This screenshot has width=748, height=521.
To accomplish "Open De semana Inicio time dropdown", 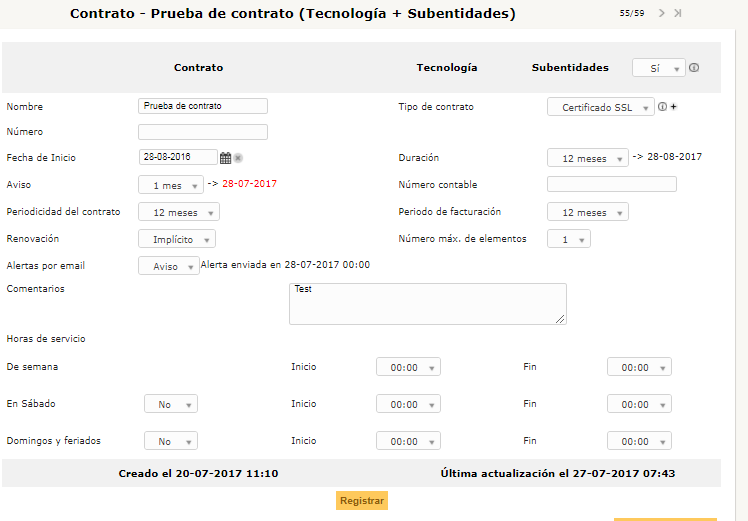I will [408, 367].
